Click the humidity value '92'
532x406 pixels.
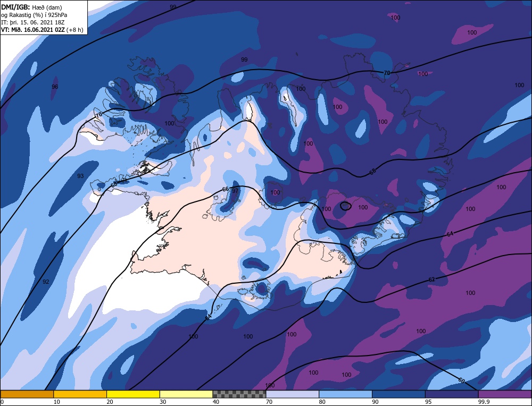pos(46,282)
